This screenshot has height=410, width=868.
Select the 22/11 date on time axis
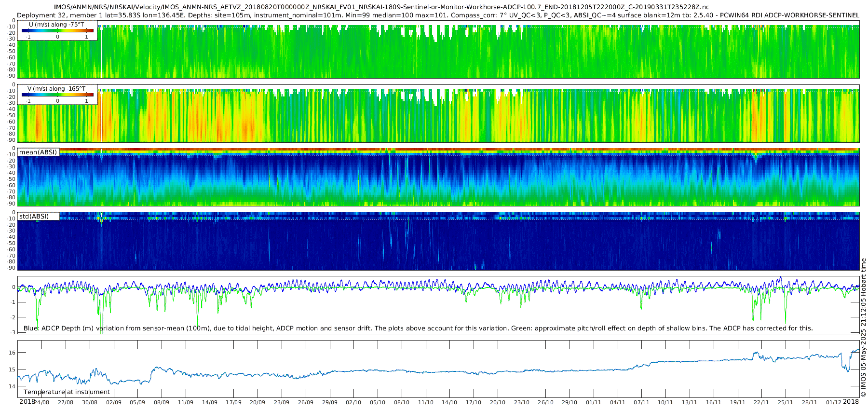[761, 402]
